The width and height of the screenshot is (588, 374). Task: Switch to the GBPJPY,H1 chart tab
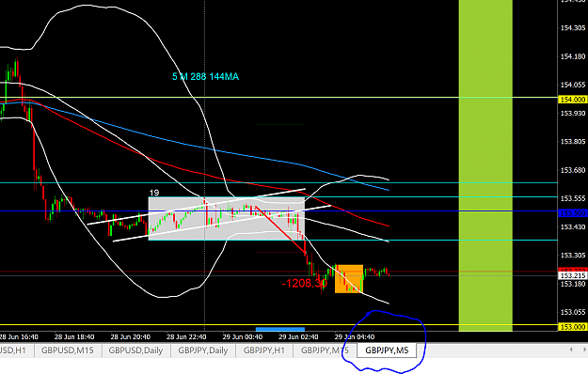pos(264,351)
